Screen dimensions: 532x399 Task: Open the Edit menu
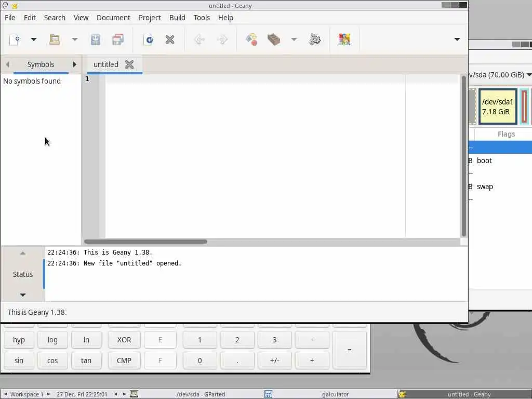(x=30, y=18)
